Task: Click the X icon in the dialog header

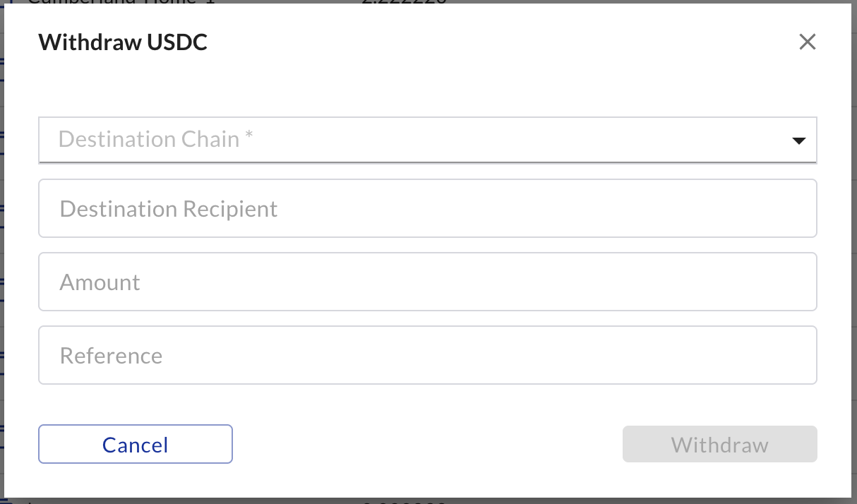Action: tap(807, 42)
